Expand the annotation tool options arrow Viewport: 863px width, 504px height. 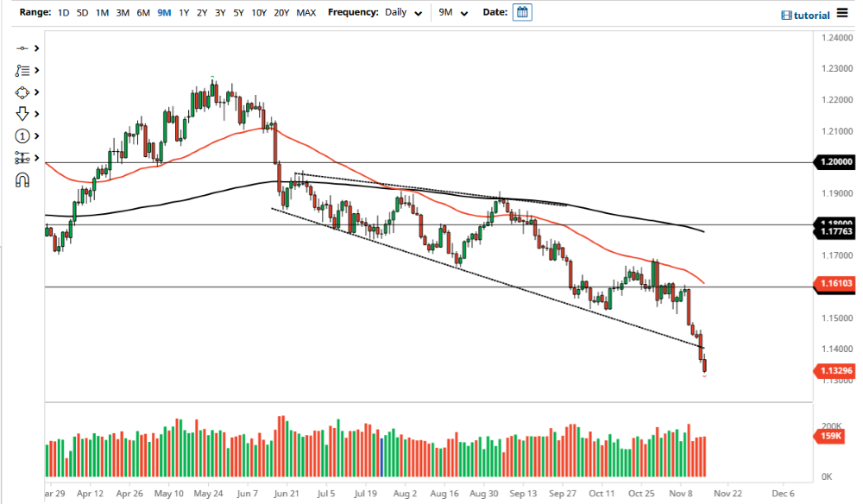tap(37, 71)
